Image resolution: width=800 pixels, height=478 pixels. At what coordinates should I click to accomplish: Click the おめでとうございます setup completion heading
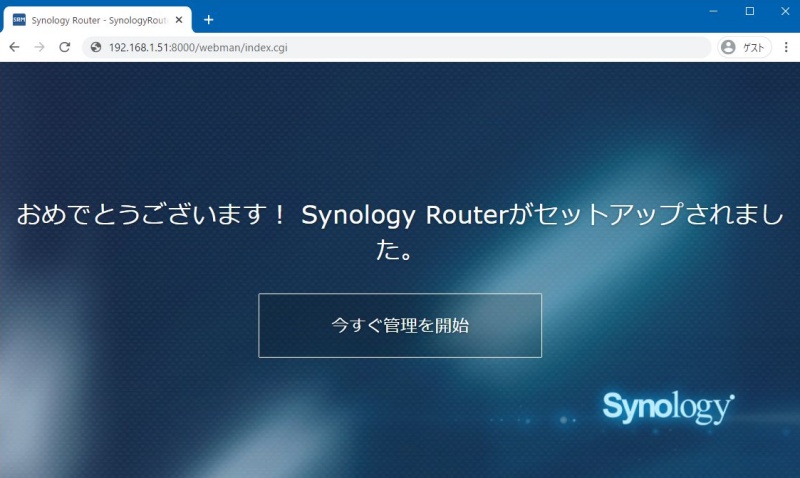[400, 232]
